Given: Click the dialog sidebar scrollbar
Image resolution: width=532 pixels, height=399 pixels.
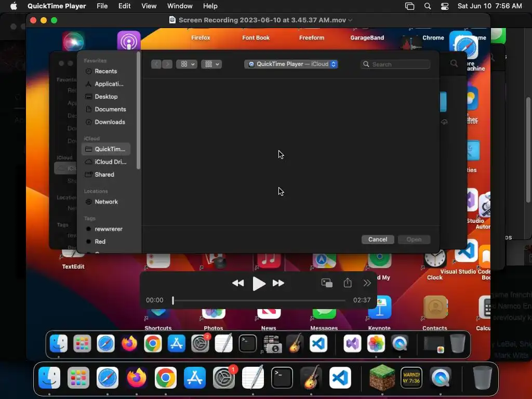Looking at the screenshot, I should pos(138,110).
